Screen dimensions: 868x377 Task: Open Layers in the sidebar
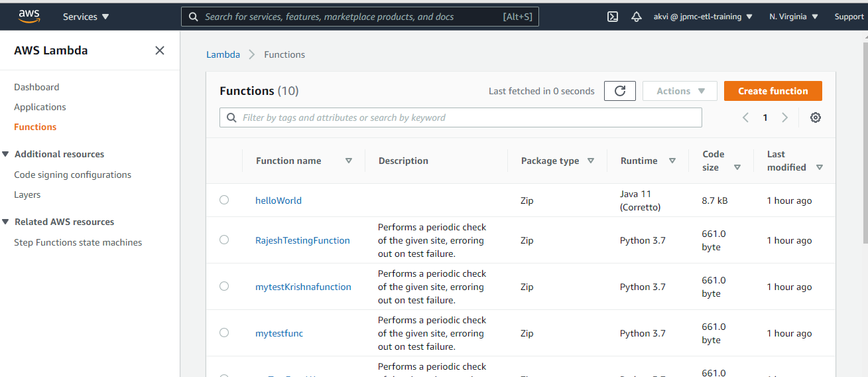tap(27, 194)
